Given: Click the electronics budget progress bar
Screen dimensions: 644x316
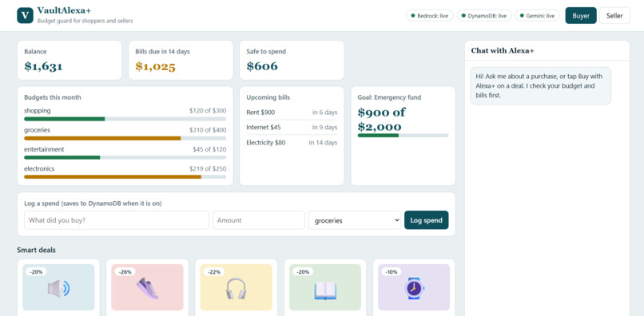Looking at the screenshot, I should [125, 177].
